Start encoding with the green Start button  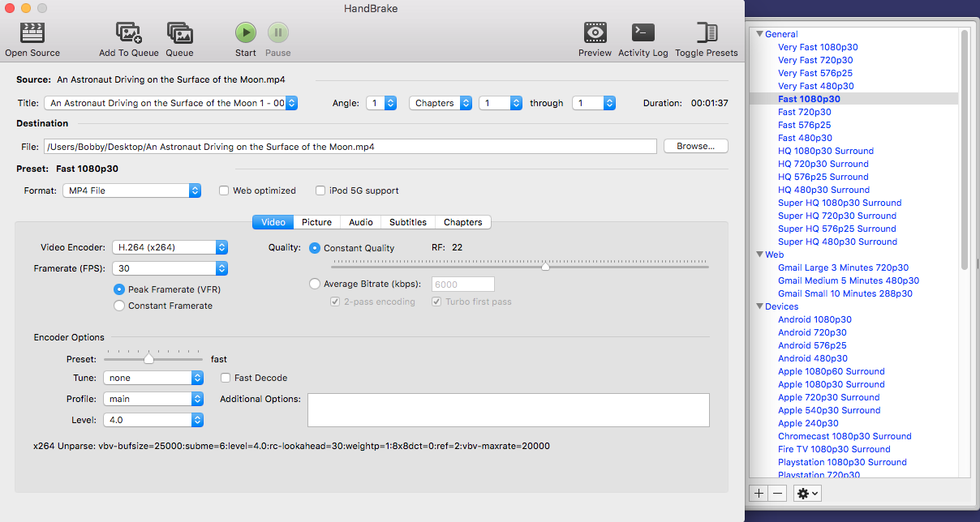(246, 32)
